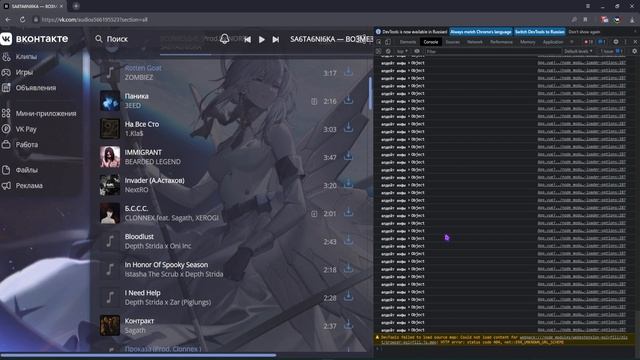This screenshot has width=640, height=360.
Task: Open the Игры sidebar section
Action: coord(18,72)
